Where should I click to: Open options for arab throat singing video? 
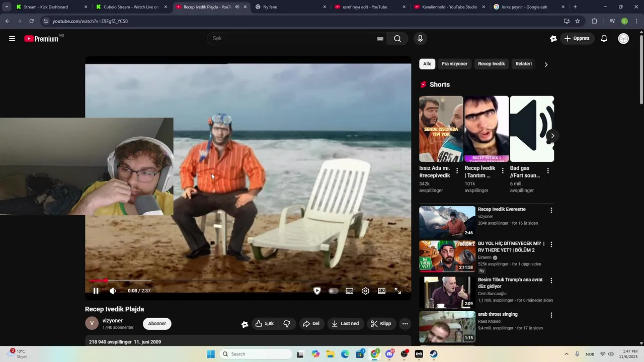tap(551, 315)
